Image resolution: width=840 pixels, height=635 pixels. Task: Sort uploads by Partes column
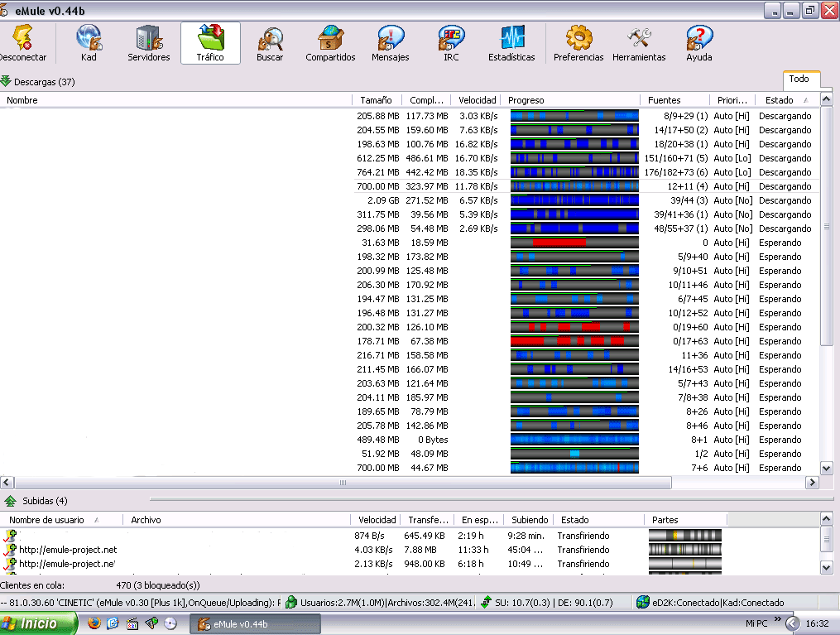(x=685, y=520)
